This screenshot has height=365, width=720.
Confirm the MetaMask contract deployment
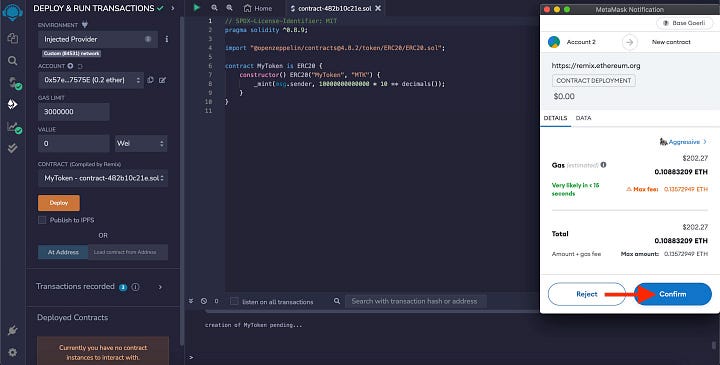[x=673, y=294]
